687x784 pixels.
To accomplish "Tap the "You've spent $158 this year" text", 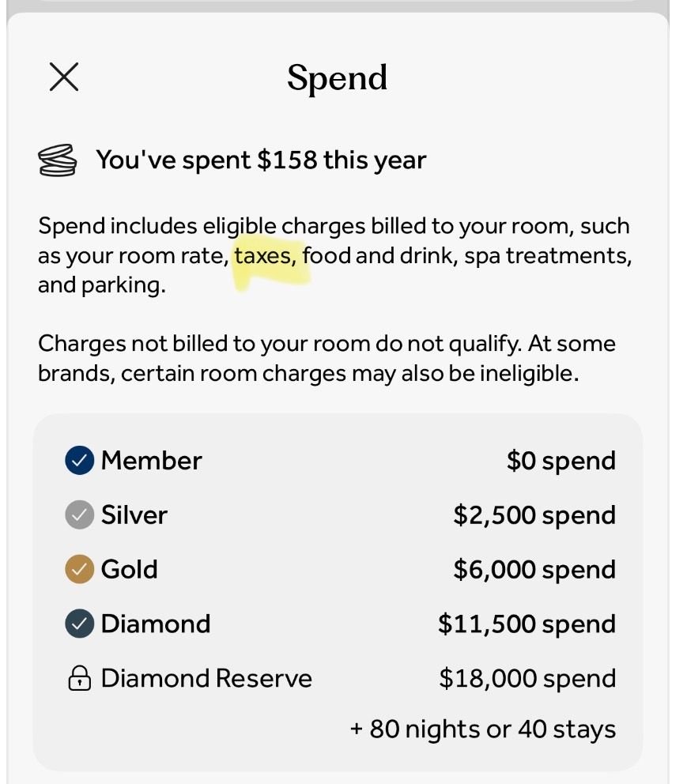I will tap(261, 160).
